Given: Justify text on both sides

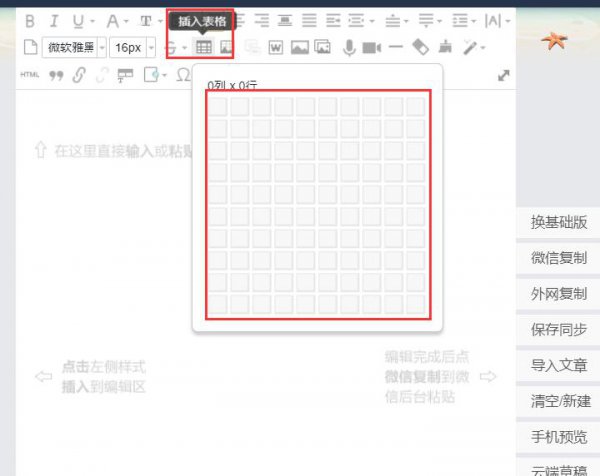Looking at the screenshot, I should pyautogui.click(x=309, y=20).
